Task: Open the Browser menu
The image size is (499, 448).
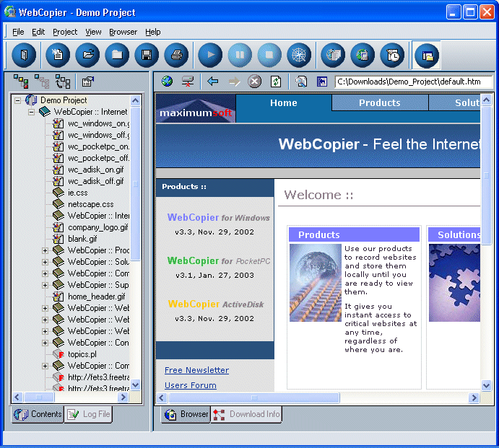Action: pyautogui.click(x=123, y=32)
